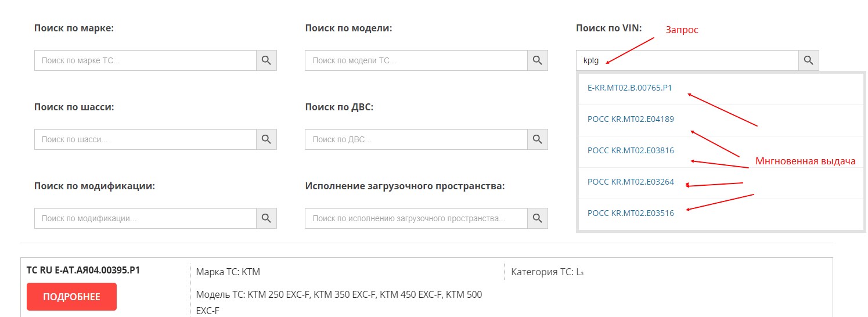Screen dimensions: 868x317
Task: Click the magnifier icon for modification search
Action: [266, 218]
